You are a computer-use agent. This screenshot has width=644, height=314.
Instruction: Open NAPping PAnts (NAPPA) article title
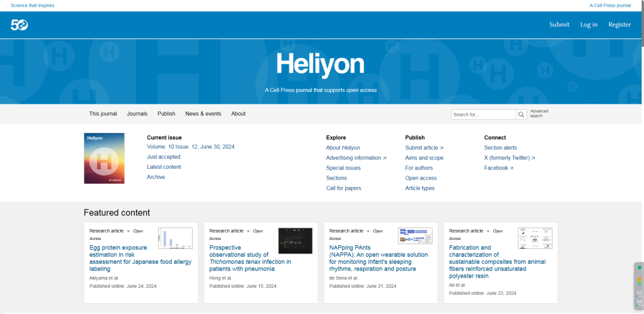(379, 258)
